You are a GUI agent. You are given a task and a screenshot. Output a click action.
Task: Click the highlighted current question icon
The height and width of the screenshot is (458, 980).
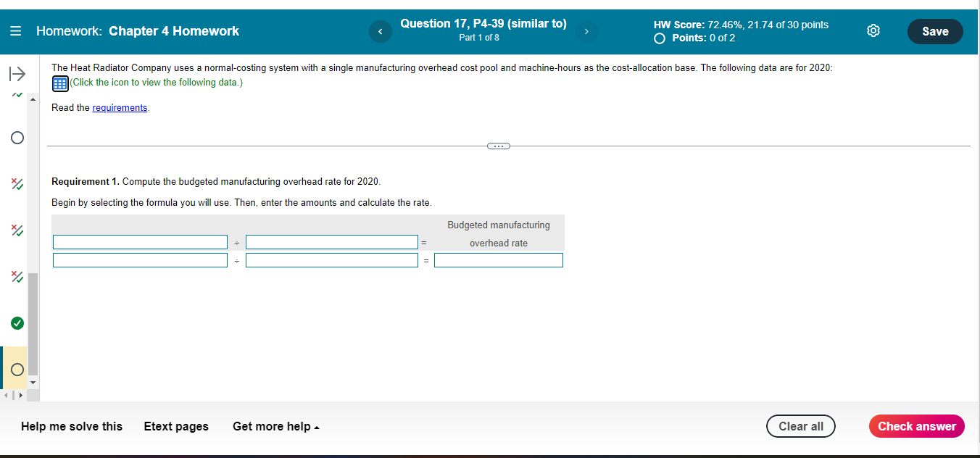coord(17,369)
